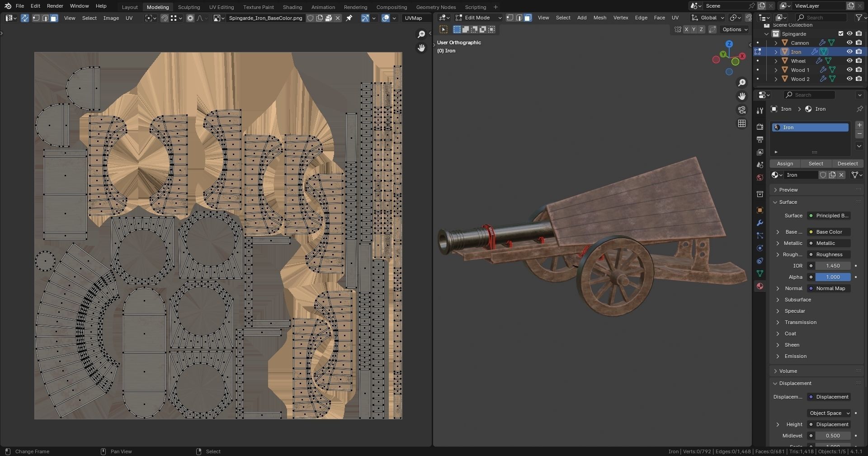
Task: Unlink the Iron material with X
Action: coord(841,175)
